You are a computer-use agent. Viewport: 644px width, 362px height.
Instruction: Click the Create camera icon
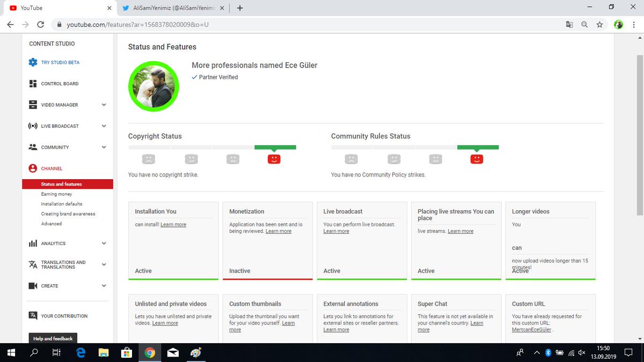(x=33, y=286)
